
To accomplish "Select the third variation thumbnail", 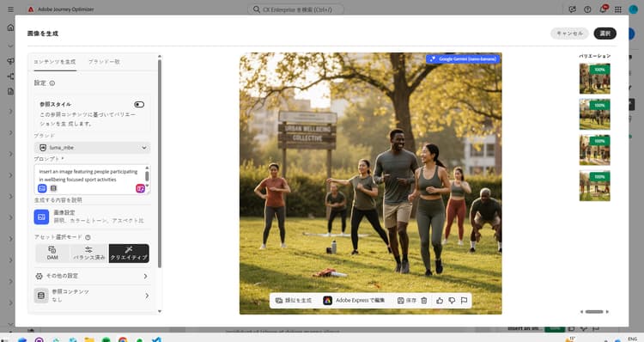I will (595, 150).
